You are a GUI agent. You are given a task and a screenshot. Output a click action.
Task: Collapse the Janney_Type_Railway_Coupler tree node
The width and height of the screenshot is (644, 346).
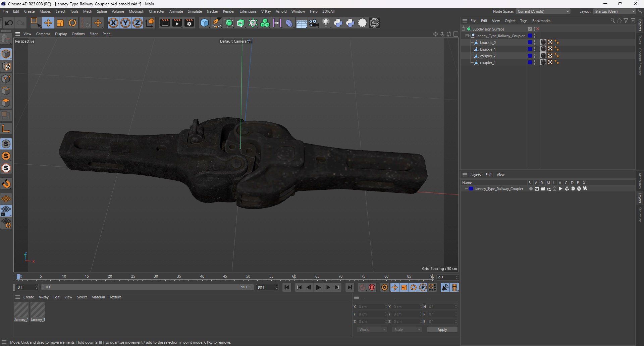click(x=467, y=36)
